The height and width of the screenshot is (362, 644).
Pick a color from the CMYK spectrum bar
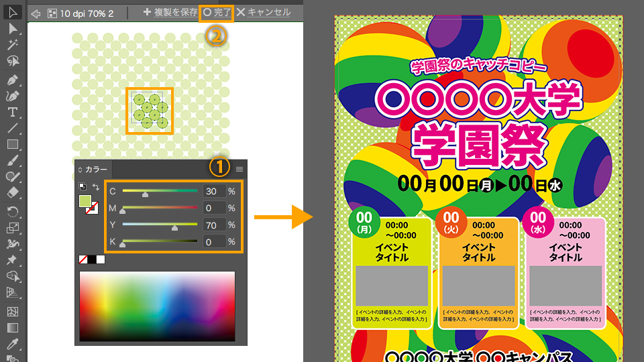coord(157,306)
